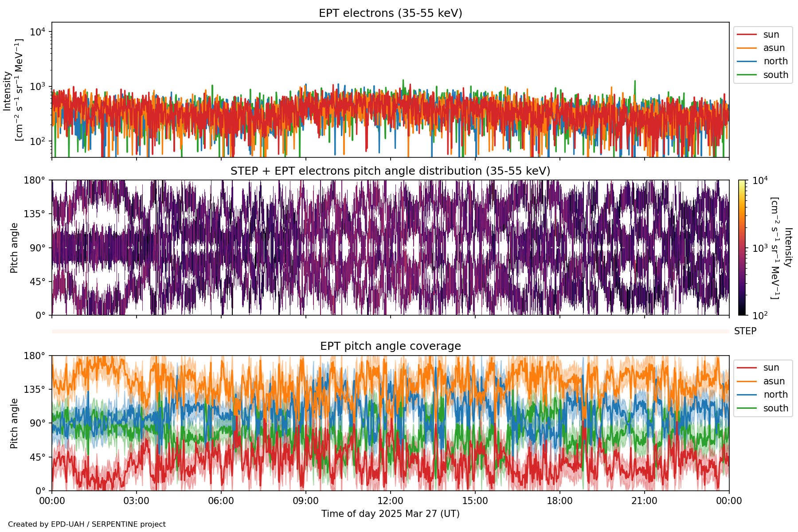Screen dimensions: 798x532
Task: Click the pitch angle distribution panel title
Action: [x=390, y=171]
